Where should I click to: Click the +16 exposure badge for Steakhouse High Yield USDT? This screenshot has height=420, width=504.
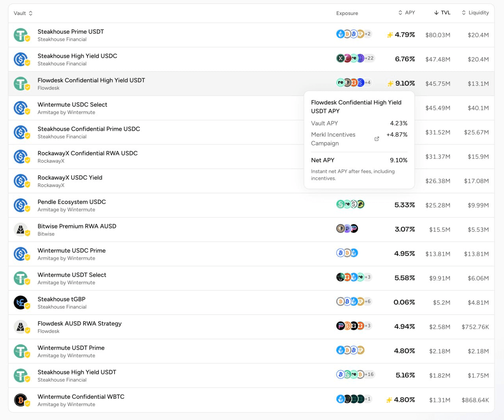369,374
